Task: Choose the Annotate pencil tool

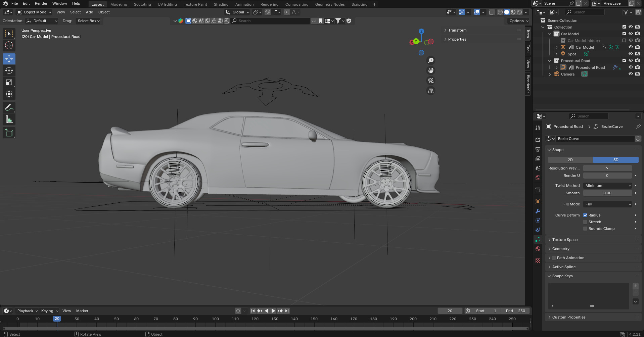Action: pyautogui.click(x=9, y=108)
